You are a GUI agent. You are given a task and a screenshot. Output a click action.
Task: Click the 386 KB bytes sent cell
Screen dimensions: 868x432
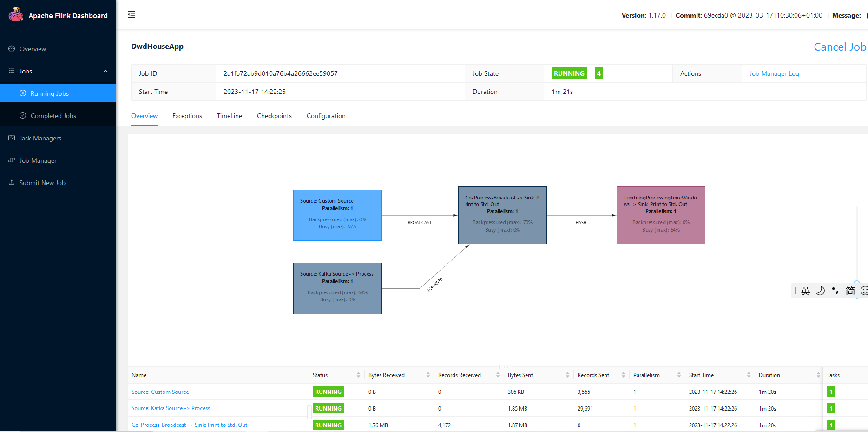click(516, 392)
